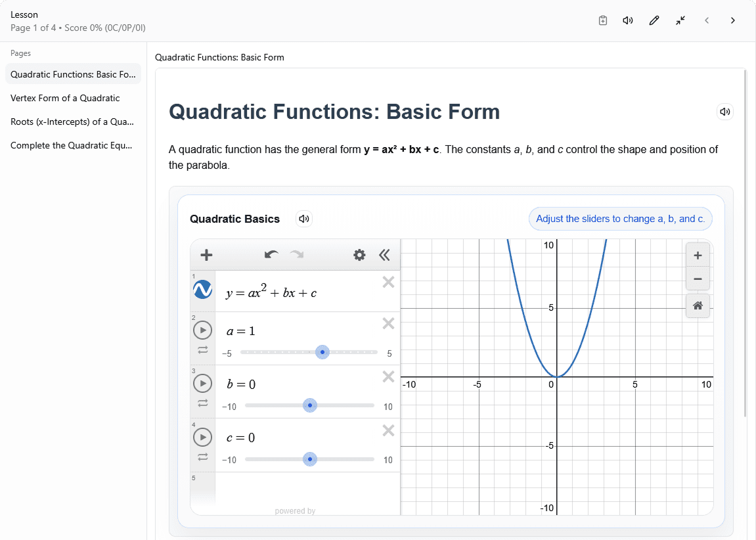Click the Quadratic Functions breadcrumb title

219,57
